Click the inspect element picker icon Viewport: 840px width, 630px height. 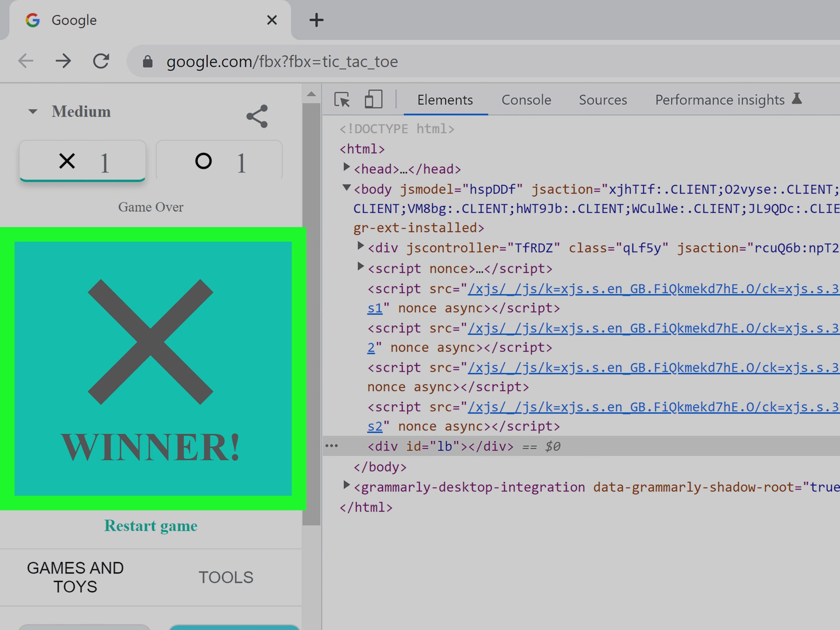(342, 100)
